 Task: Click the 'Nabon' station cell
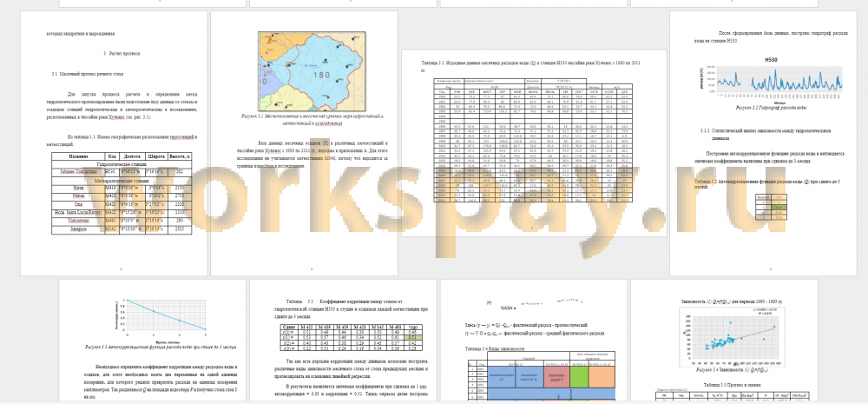click(x=77, y=196)
